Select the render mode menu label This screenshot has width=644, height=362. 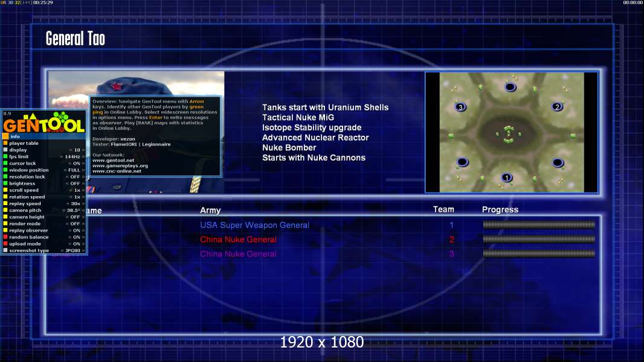[x=25, y=224]
